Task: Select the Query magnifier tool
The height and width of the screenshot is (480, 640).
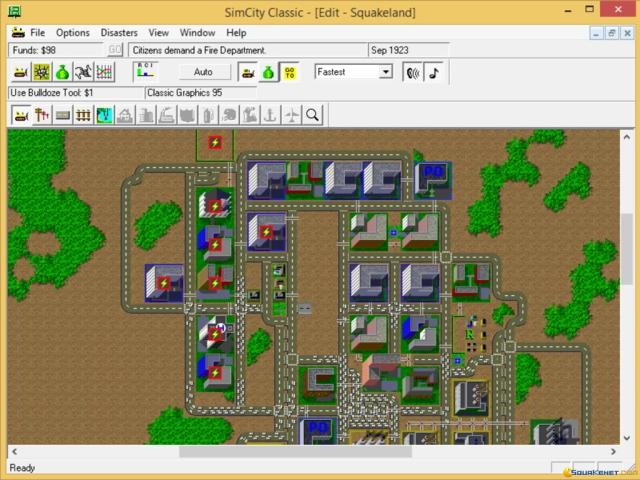Action: coord(312,115)
